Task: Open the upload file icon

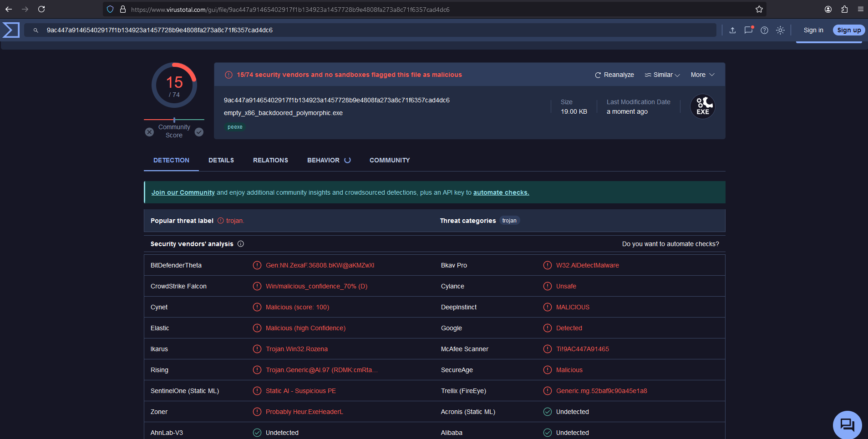Action: click(732, 30)
